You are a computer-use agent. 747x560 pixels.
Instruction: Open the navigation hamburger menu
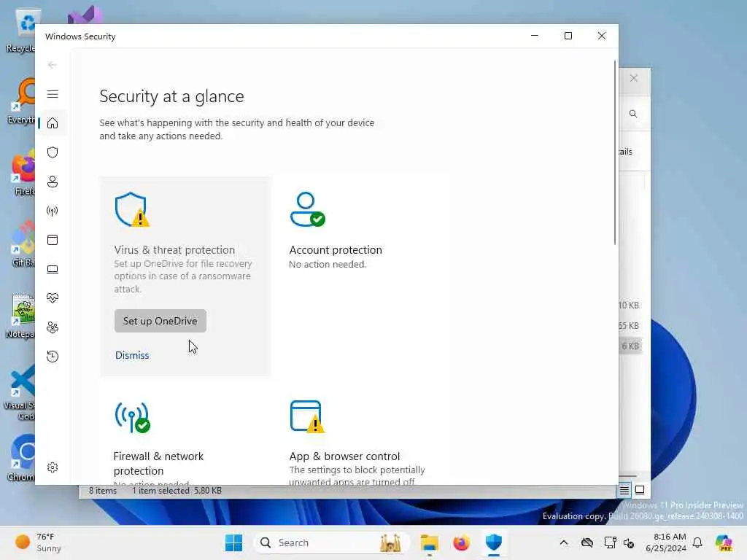(53, 94)
